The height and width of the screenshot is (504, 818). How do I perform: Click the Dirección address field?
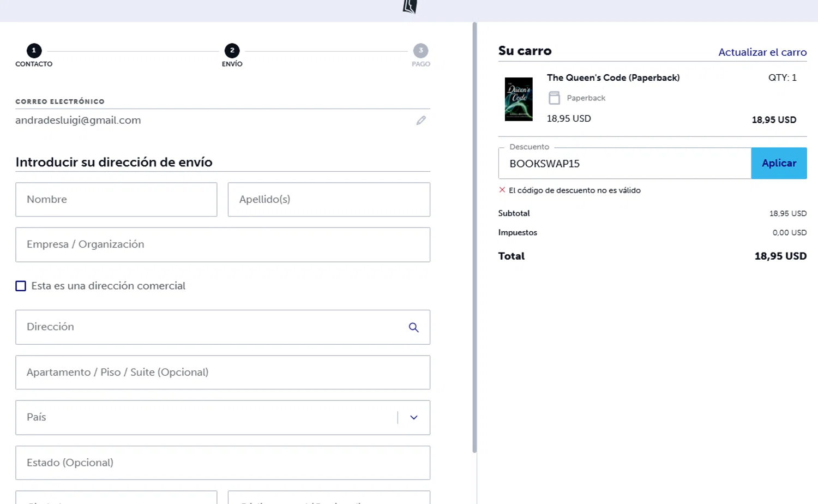(210, 327)
